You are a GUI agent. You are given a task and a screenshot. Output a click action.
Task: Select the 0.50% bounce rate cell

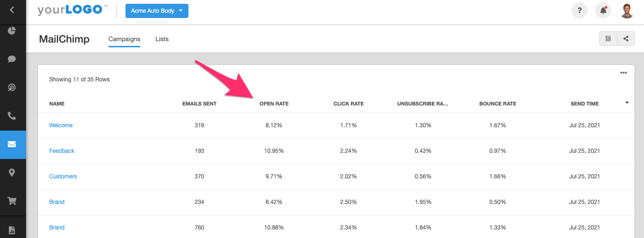498,202
